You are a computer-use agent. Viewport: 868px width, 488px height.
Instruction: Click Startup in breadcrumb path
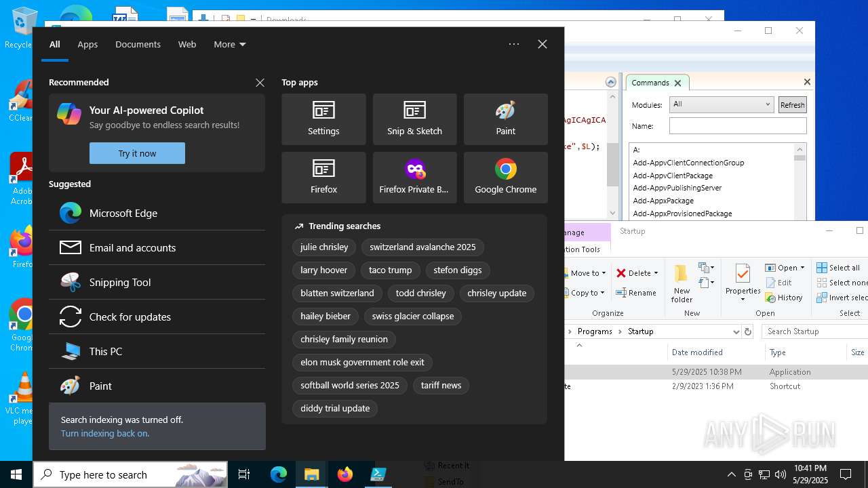click(x=640, y=331)
